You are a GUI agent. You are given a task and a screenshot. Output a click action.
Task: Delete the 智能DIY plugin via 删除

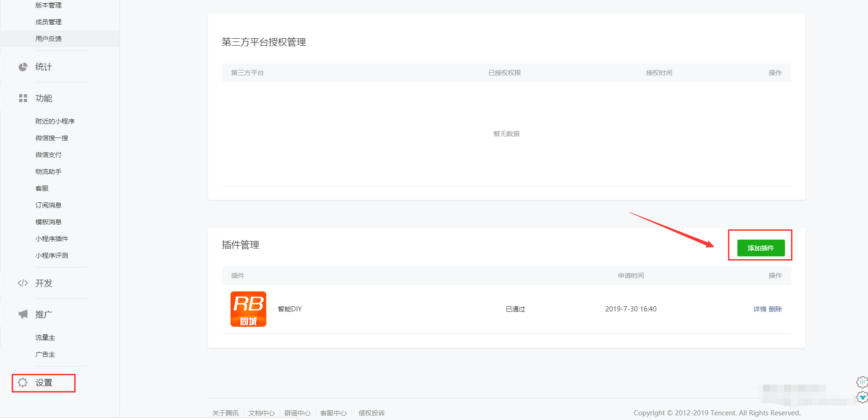pos(775,309)
